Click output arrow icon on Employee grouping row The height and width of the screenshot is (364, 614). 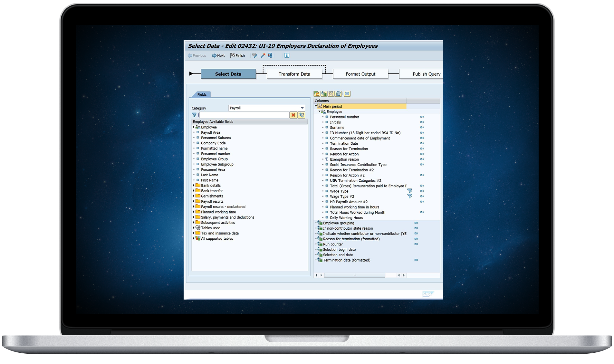pos(416,223)
